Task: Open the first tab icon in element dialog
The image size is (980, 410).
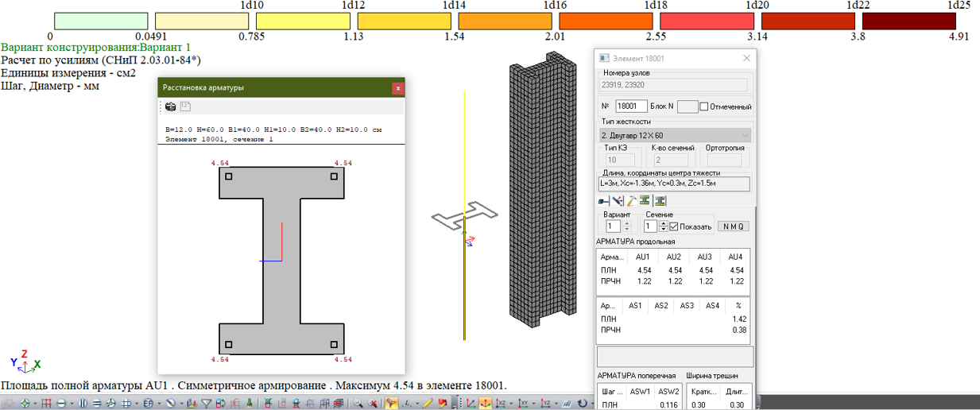Action: point(603,201)
